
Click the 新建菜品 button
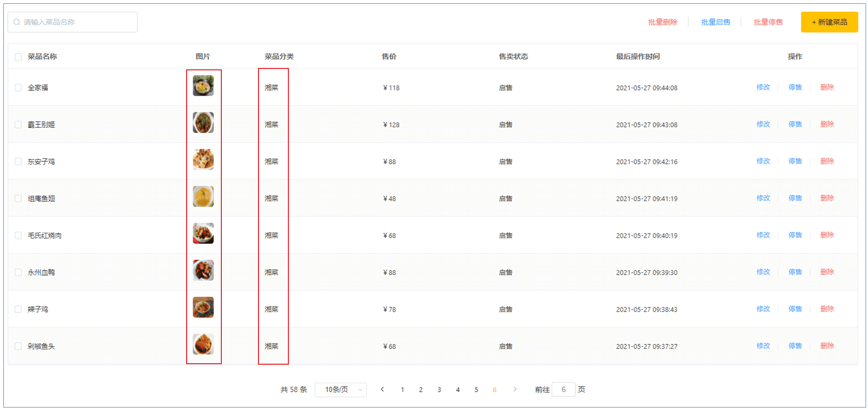(x=829, y=22)
